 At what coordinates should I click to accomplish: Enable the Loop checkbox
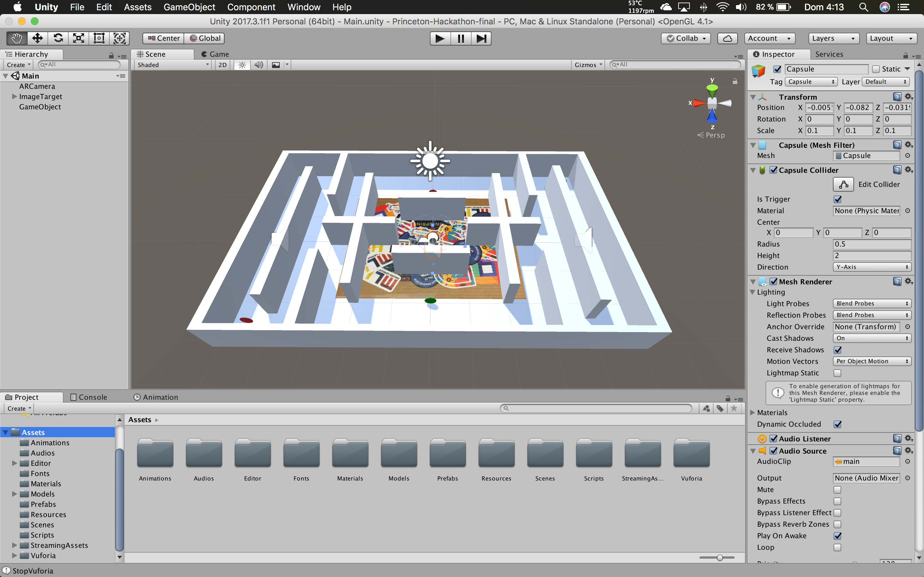coord(838,547)
